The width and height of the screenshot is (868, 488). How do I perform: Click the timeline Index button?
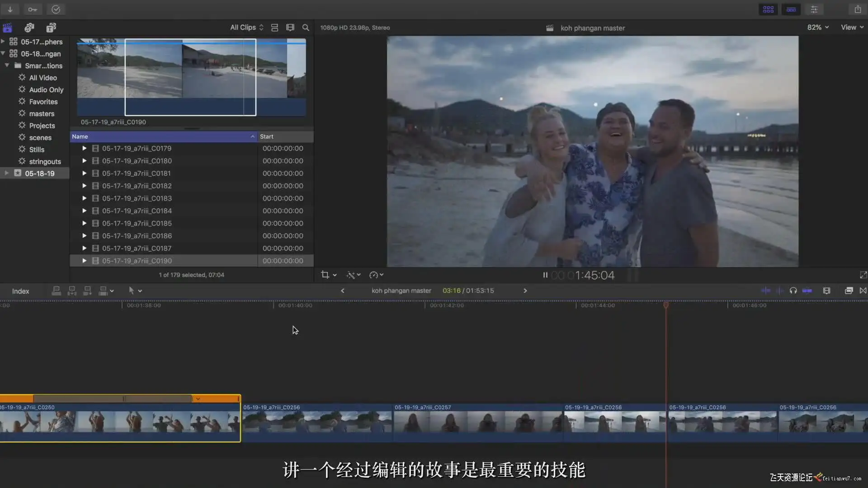pyautogui.click(x=20, y=291)
